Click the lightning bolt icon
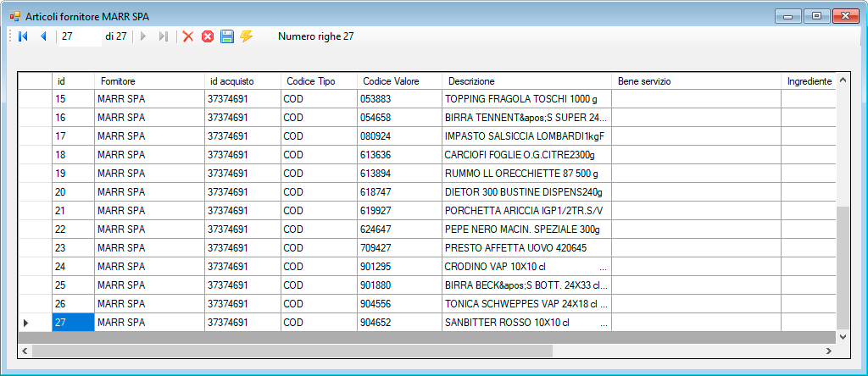 click(x=247, y=36)
